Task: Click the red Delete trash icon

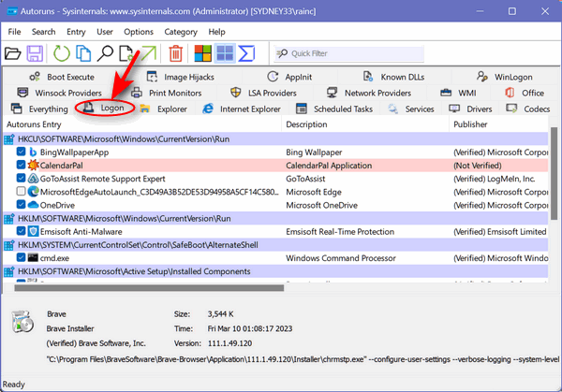Action: coord(176,53)
